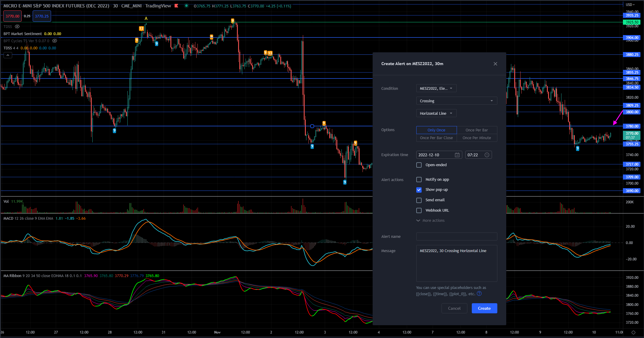Open the expiration date calendar picker

tap(457, 155)
